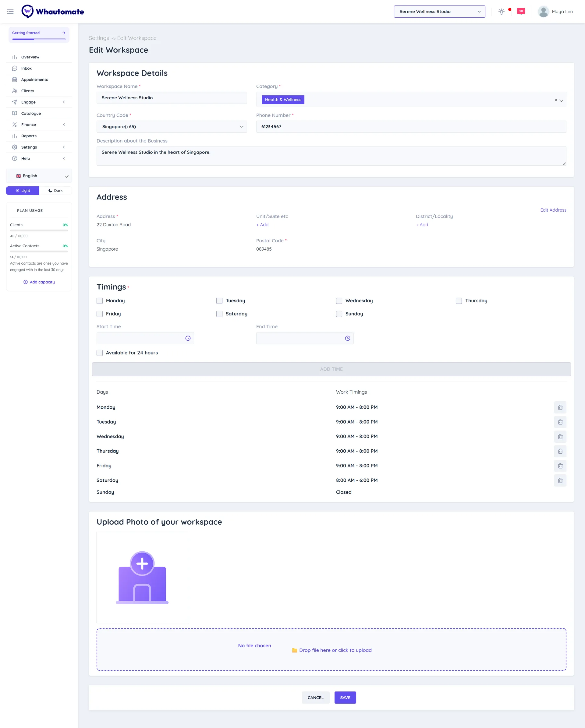Clear the Health & Wellness category with X

(x=555, y=100)
